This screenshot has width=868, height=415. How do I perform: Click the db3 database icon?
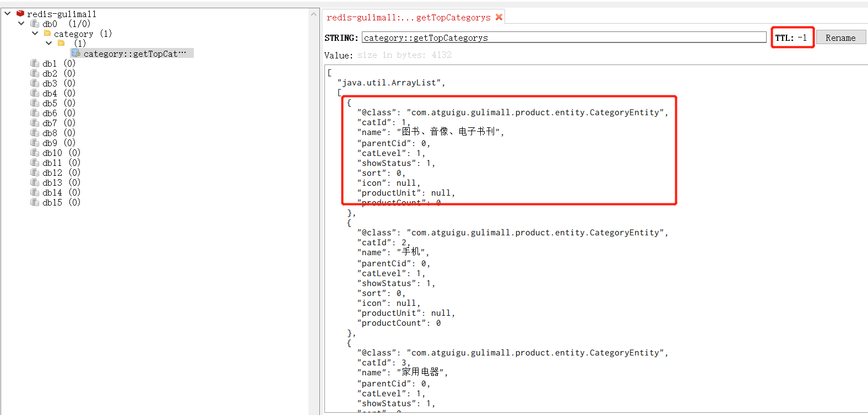point(35,83)
